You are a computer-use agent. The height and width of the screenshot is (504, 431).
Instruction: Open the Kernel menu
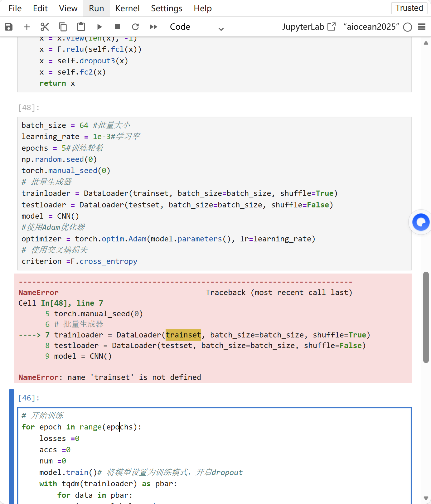(x=127, y=8)
